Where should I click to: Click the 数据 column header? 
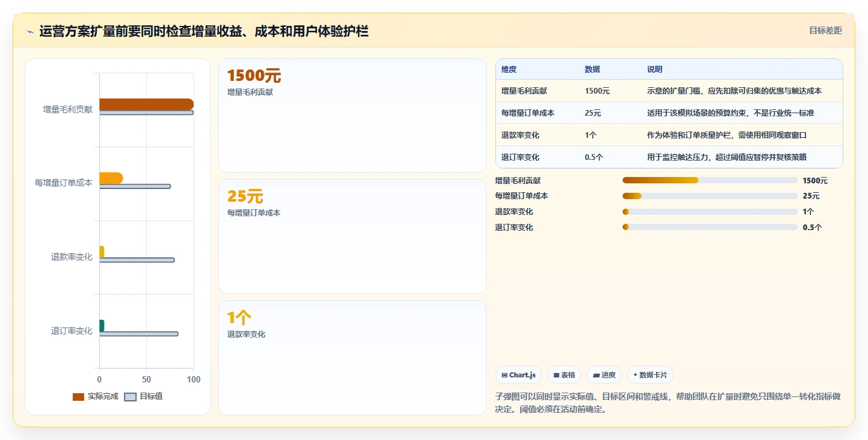pyautogui.click(x=592, y=70)
